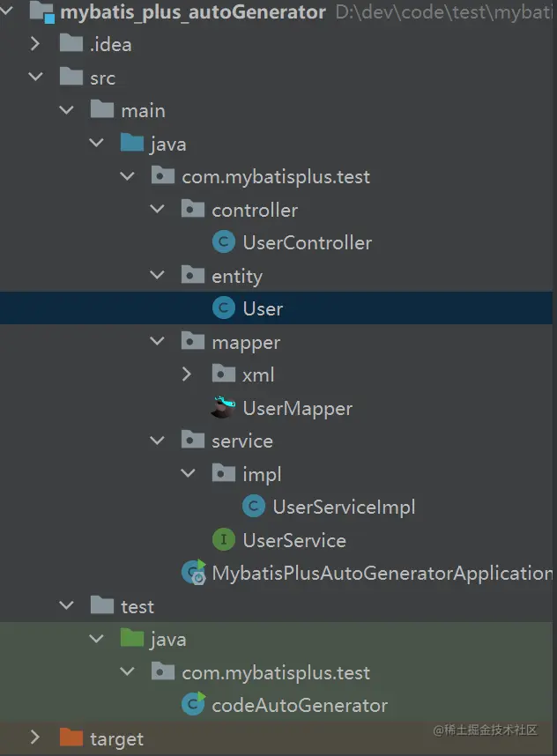Select the MybatisPlusAutoGeneratorApplication file name
This screenshot has width=557, height=756.
[x=382, y=574]
